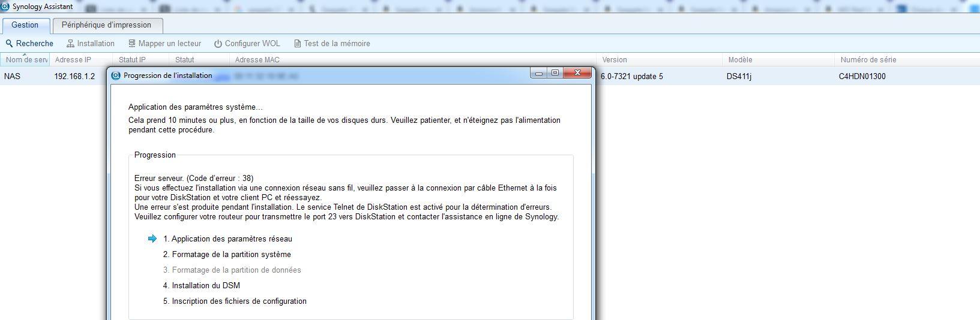Select version 6.0-7321 update 5 cell
This screenshot has height=320, width=980.
point(632,76)
